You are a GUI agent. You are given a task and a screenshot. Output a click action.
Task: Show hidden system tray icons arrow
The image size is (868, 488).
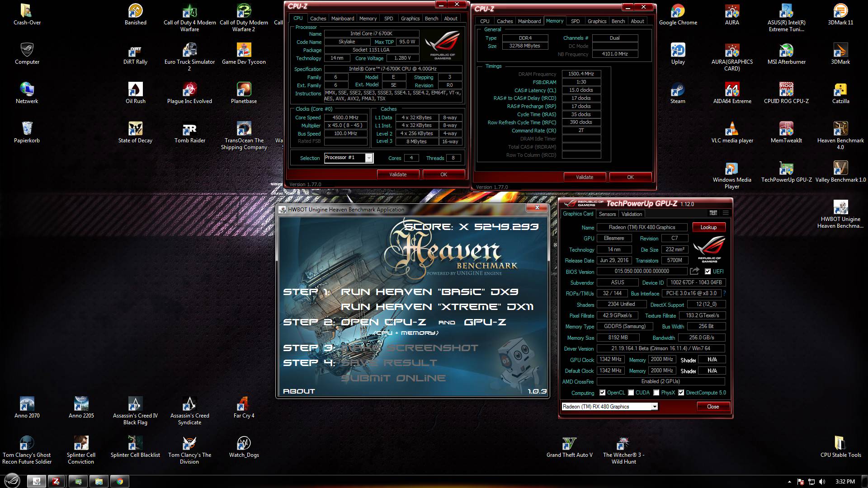coord(789,482)
